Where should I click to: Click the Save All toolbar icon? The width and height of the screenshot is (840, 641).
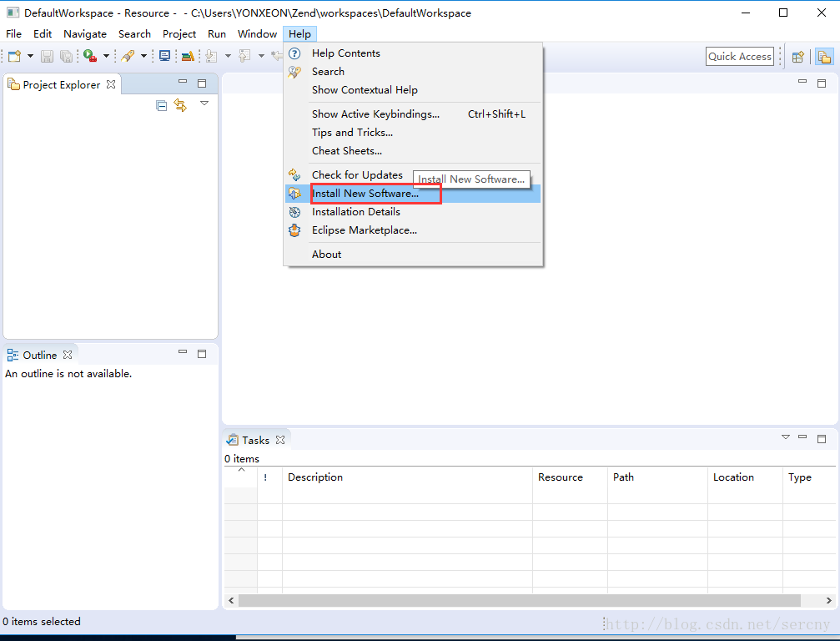(x=66, y=56)
